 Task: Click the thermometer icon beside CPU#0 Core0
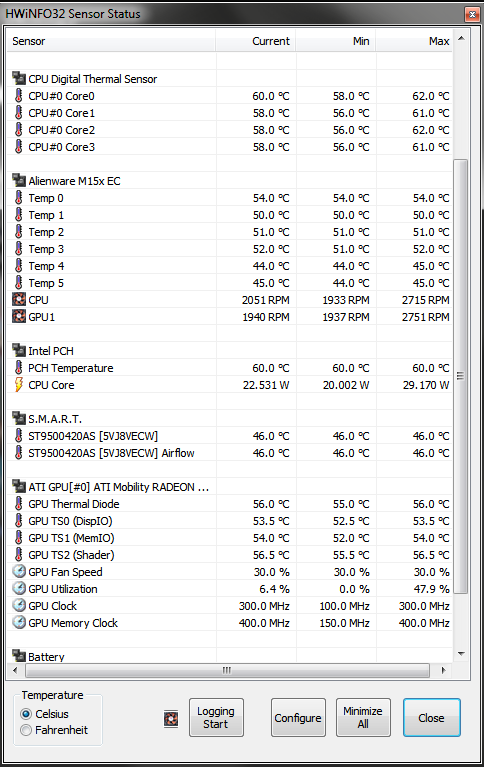tap(19, 95)
